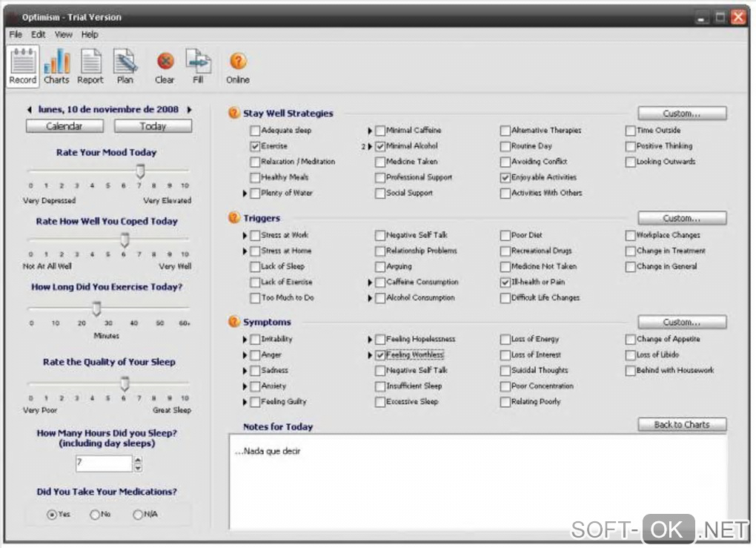Tick the Workplace Changes checkbox

tap(630, 235)
